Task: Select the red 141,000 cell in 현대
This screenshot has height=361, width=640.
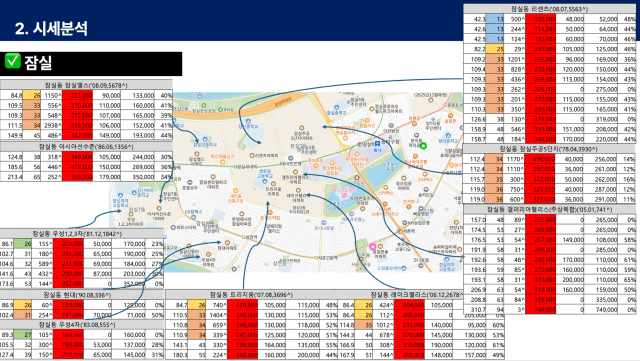Action: click(69, 315)
